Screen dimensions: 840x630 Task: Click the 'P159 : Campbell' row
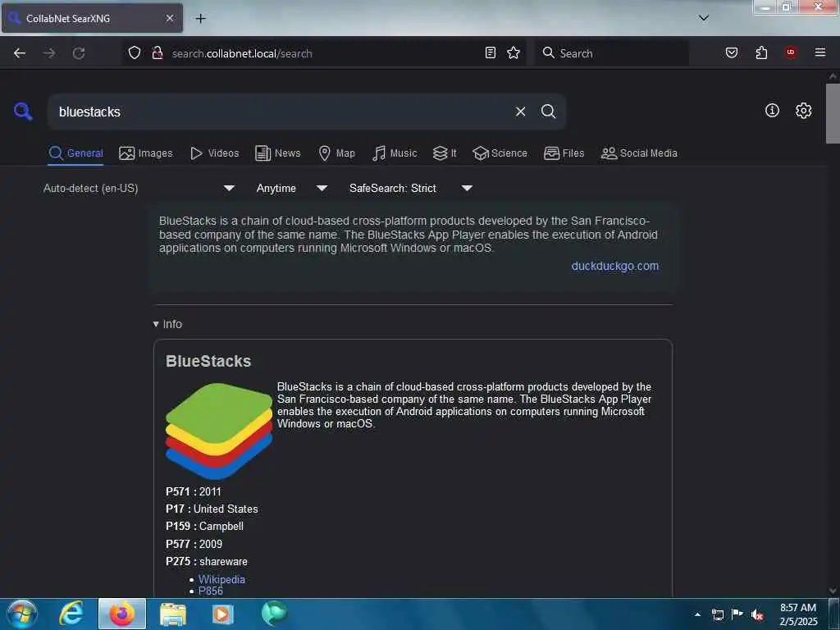204,527
